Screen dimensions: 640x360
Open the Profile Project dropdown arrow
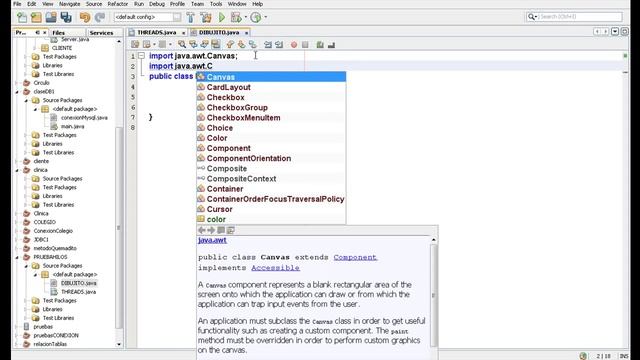(265, 17)
